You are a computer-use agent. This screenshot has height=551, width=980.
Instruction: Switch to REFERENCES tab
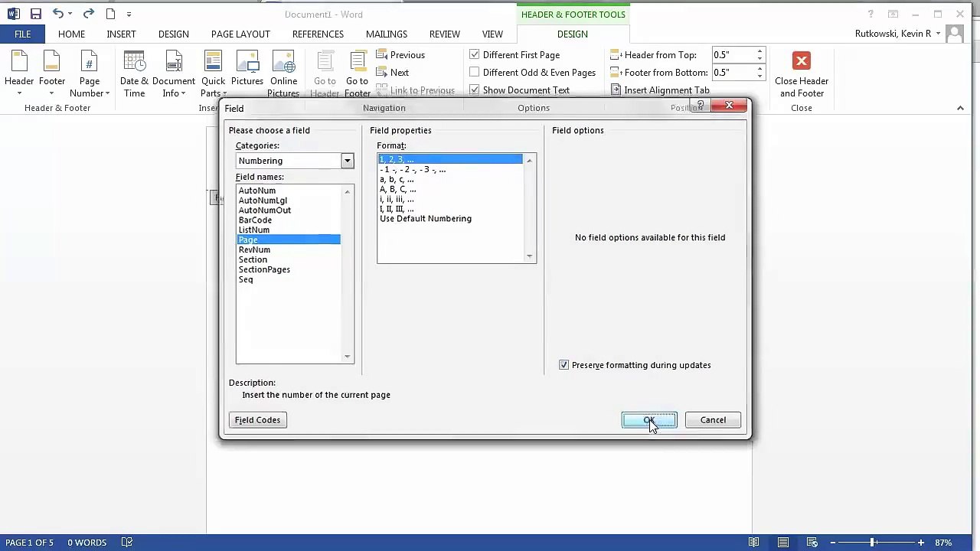pos(318,34)
